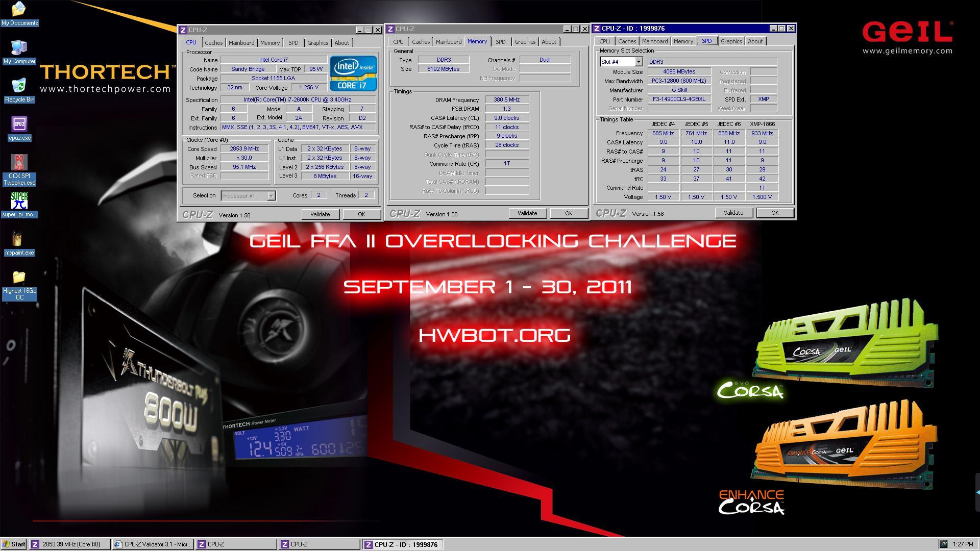This screenshot has width=980, height=551.
Task: Open the Memory tab in the left CPU-Z window
Action: [x=270, y=43]
